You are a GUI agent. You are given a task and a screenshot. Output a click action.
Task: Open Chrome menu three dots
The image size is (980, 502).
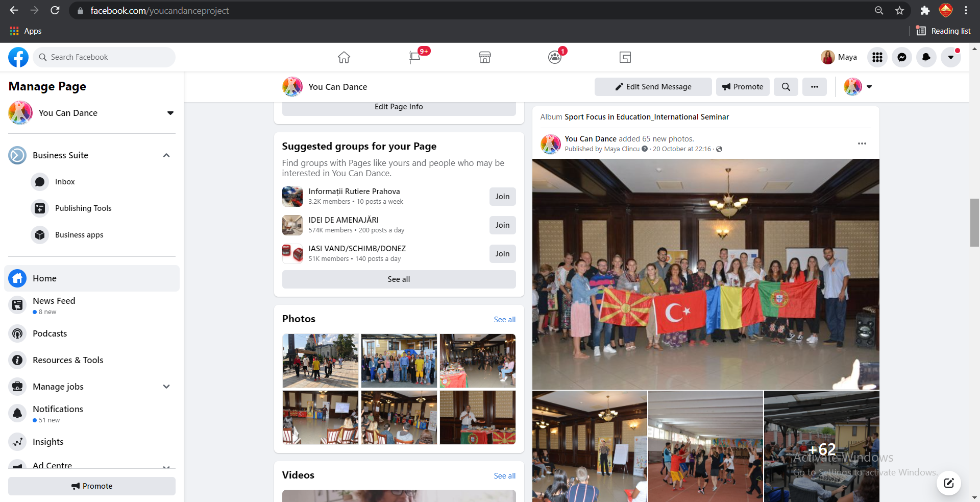966,10
